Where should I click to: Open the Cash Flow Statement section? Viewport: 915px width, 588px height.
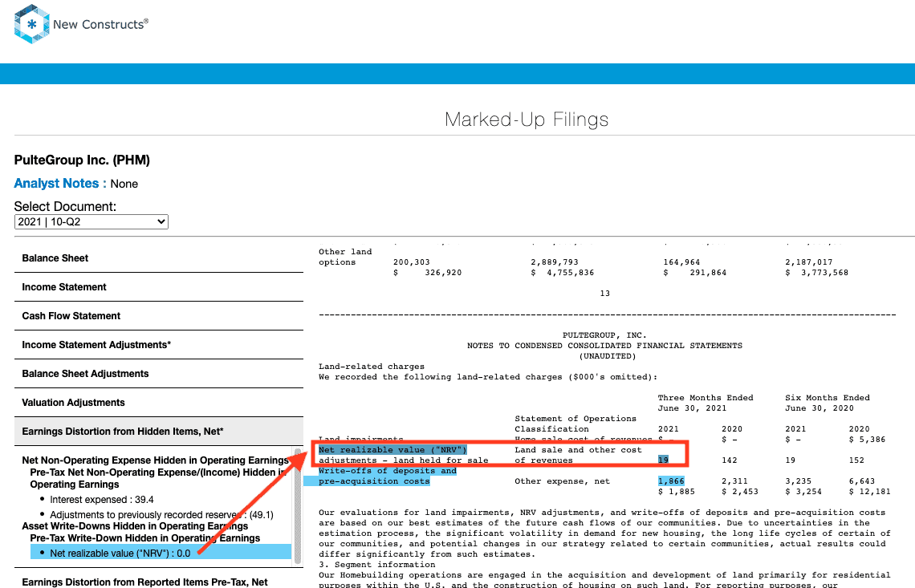coord(159,315)
